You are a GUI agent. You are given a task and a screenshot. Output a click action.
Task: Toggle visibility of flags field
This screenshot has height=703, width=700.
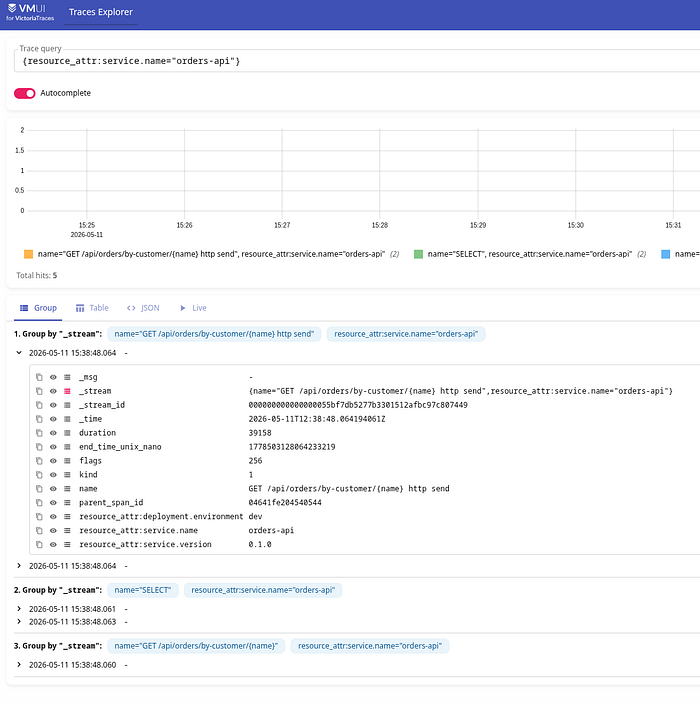coord(53,461)
